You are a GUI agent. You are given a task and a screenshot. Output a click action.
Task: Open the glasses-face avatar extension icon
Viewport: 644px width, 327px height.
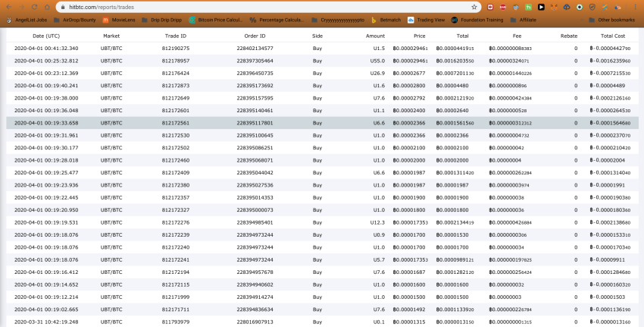pyautogui.click(x=515, y=7)
